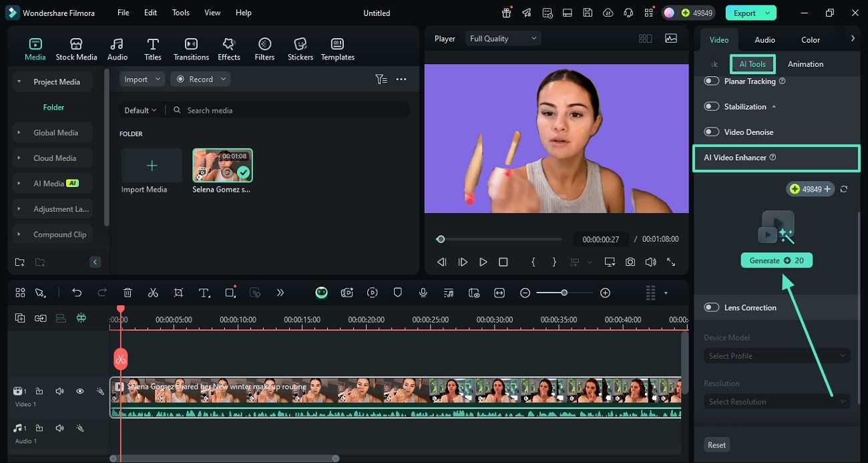This screenshot has width=868, height=463.
Task: Lock the Video 1 track
Action: (x=39, y=392)
